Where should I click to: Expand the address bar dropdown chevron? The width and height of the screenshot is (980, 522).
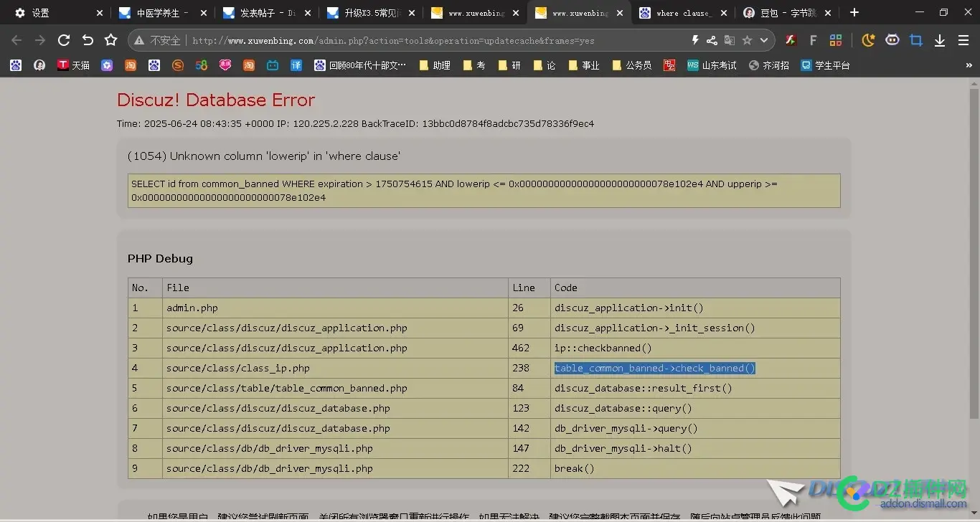click(x=764, y=41)
